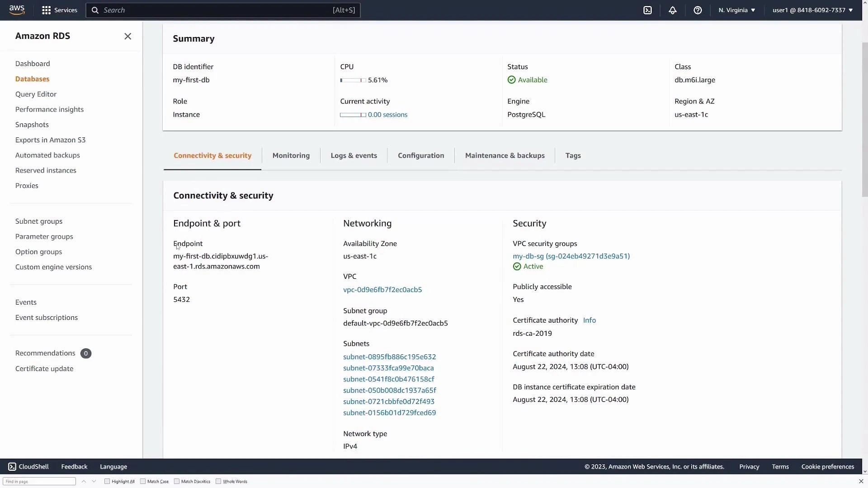Click inside the Find in page field

(39, 481)
